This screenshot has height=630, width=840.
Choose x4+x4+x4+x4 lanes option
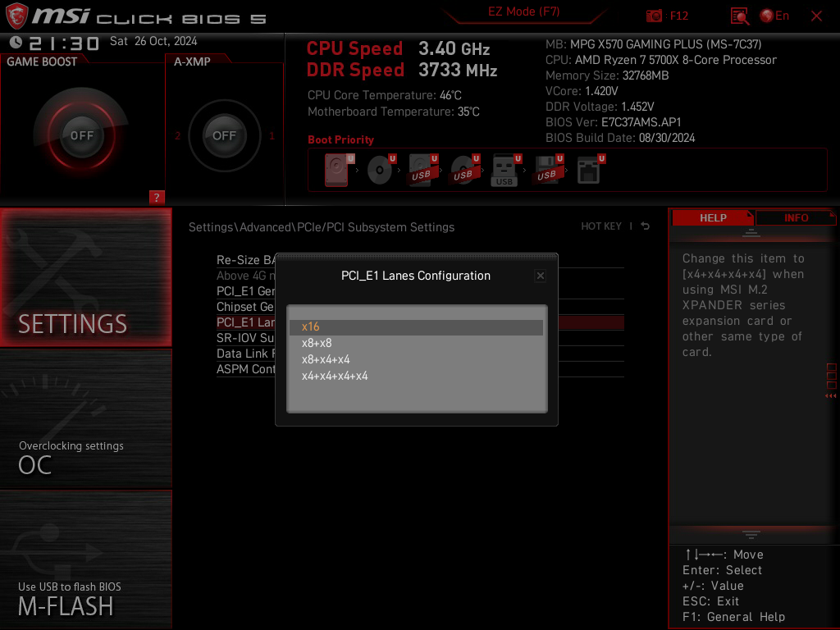pyautogui.click(x=416, y=376)
